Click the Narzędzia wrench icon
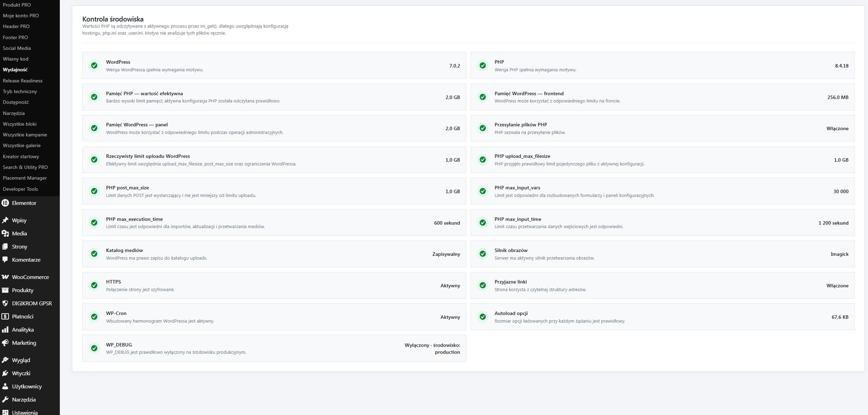This screenshot has height=415, width=868. tap(5, 400)
